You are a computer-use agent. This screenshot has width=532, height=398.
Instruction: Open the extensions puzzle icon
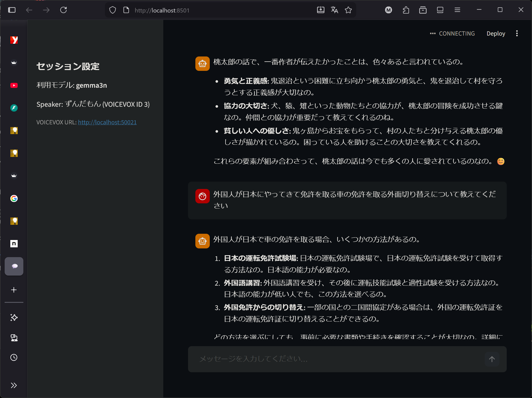(406, 10)
